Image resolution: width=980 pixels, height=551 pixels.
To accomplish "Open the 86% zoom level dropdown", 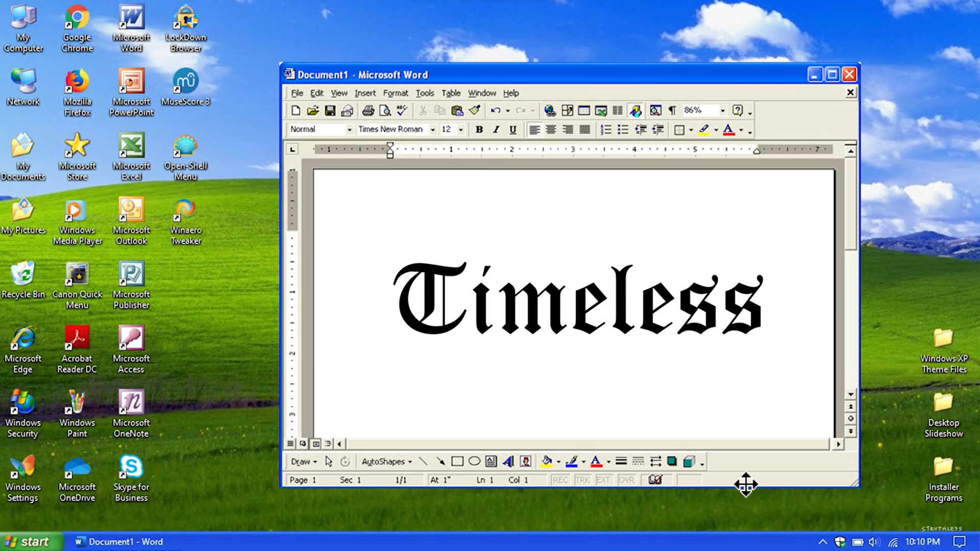I will pyautogui.click(x=722, y=110).
